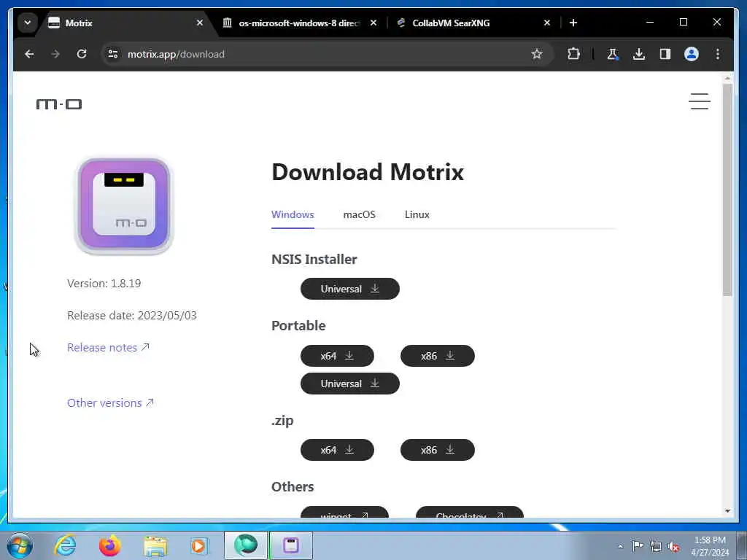This screenshot has height=560, width=747.
Task: Toggle the browser side panel
Action: (x=665, y=54)
